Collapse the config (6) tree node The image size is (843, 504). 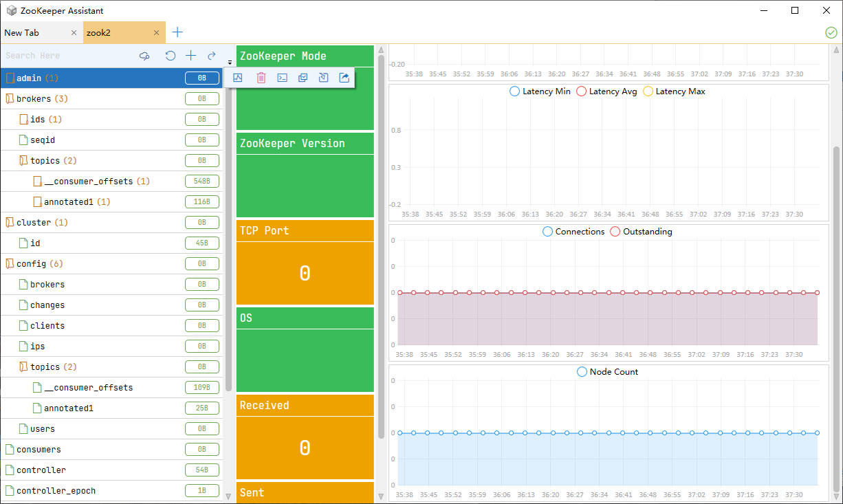click(10, 264)
